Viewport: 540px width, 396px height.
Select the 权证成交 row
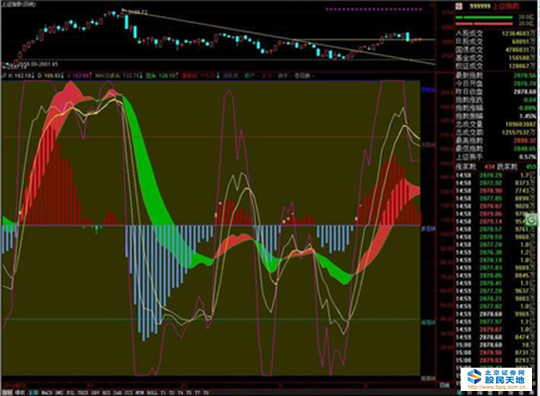click(x=496, y=65)
